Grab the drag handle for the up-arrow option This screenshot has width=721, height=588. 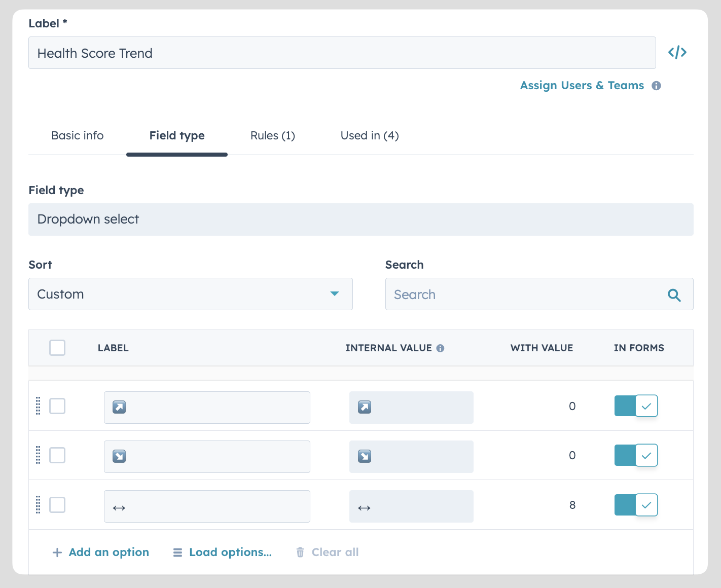(38, 406)
